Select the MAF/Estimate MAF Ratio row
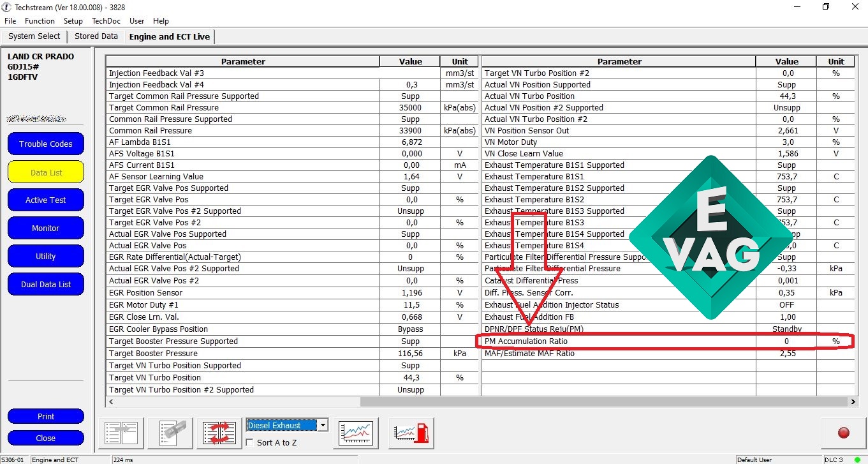 [x=669, y=354]
